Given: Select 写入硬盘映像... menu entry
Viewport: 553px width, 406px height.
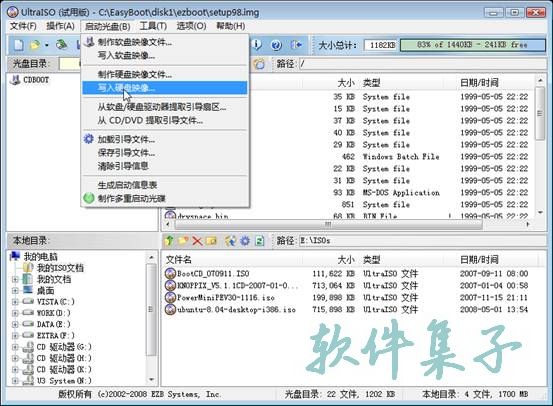Looking at the screenshot, I should point(165,88).
